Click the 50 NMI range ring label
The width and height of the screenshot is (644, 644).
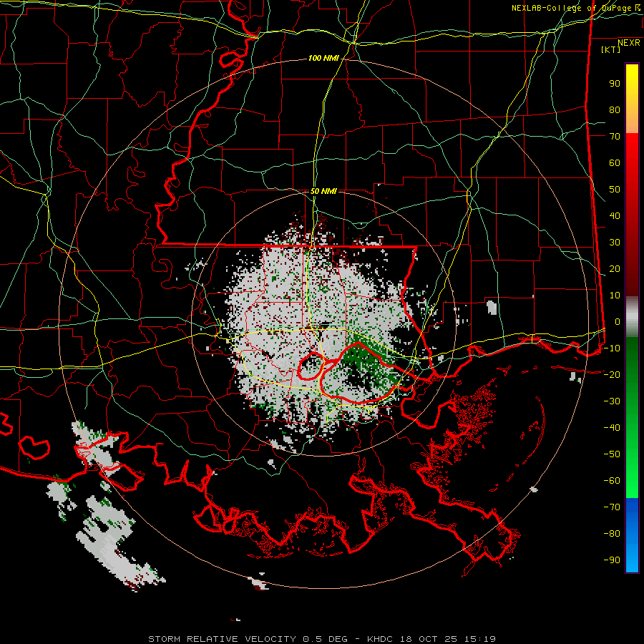tap(323, 191)
